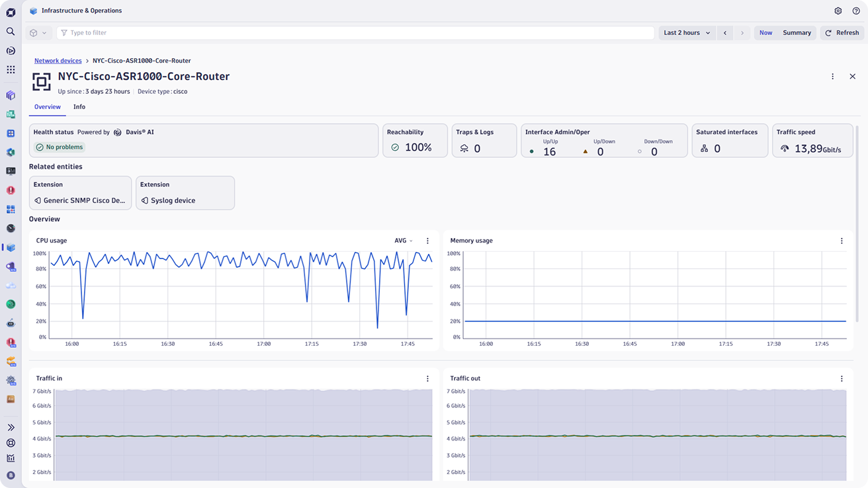Toggle to the Summary view
Viewport: 868px width, 488px height.
pos(797,33)
